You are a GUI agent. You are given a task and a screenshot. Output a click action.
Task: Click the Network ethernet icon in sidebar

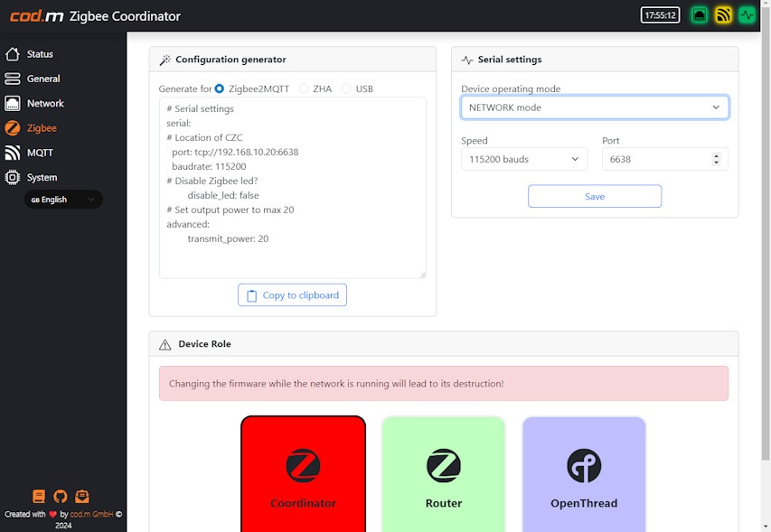tap(13, 103)
